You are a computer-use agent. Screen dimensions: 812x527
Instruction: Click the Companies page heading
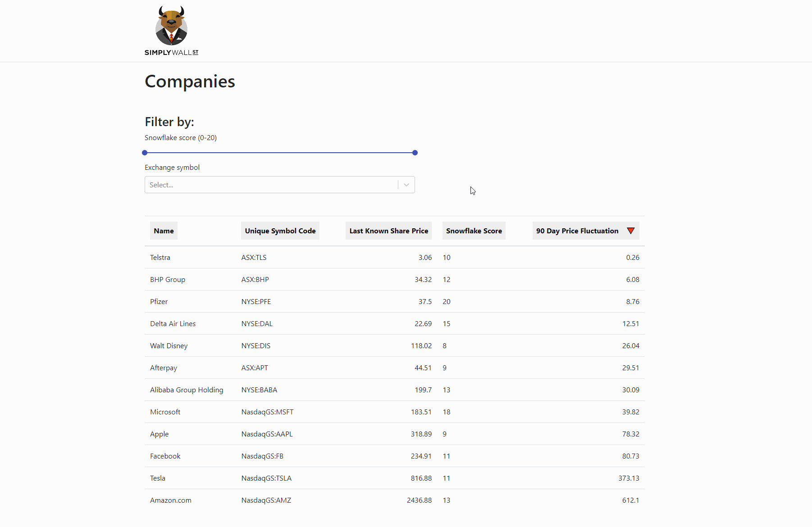(189, 82)
